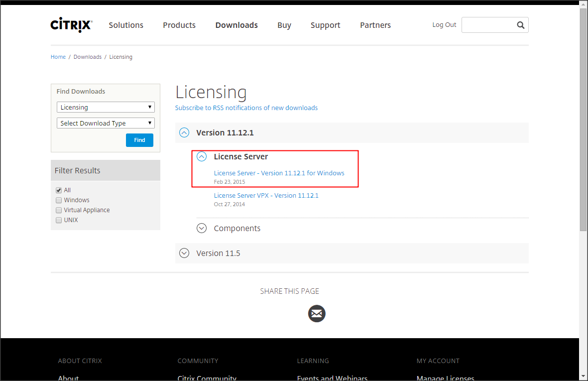Uncheck the All filter checkbox
The image size is (588, 381).
click(59, 190)
